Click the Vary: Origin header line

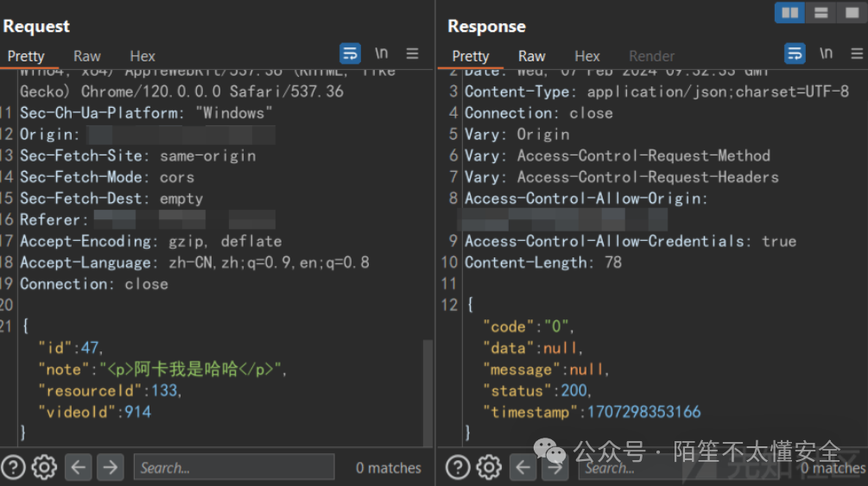coord(517,135)
